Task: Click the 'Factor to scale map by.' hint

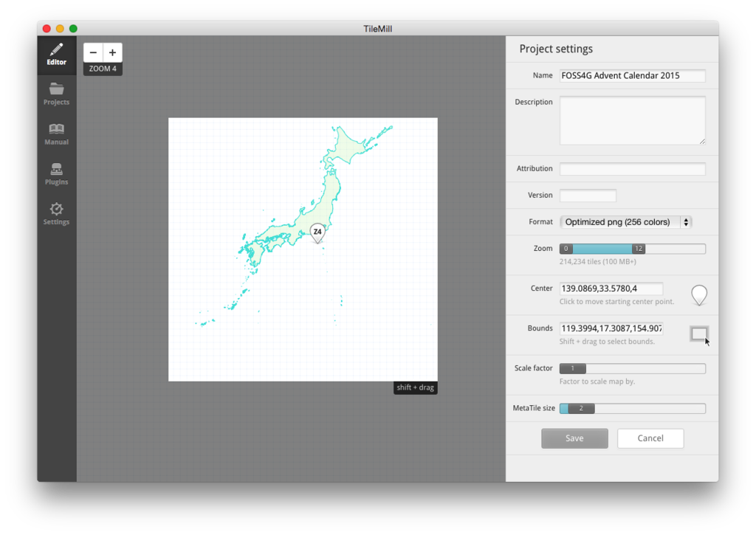Action: point(597,382)
